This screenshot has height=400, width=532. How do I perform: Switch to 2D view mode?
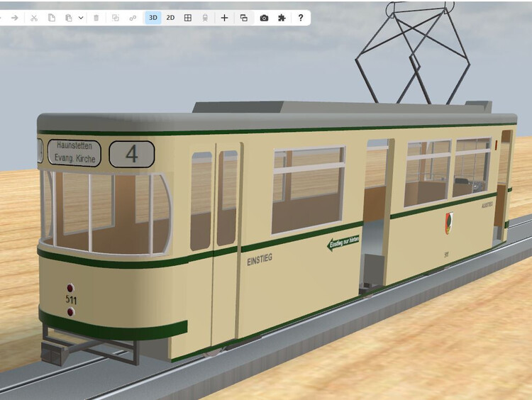[x=170, y=18]
